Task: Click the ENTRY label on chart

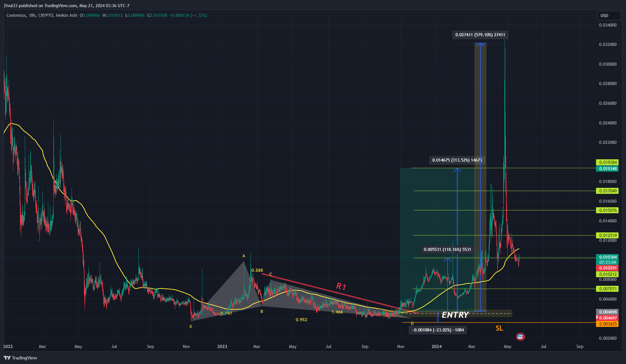Action: 455,315
